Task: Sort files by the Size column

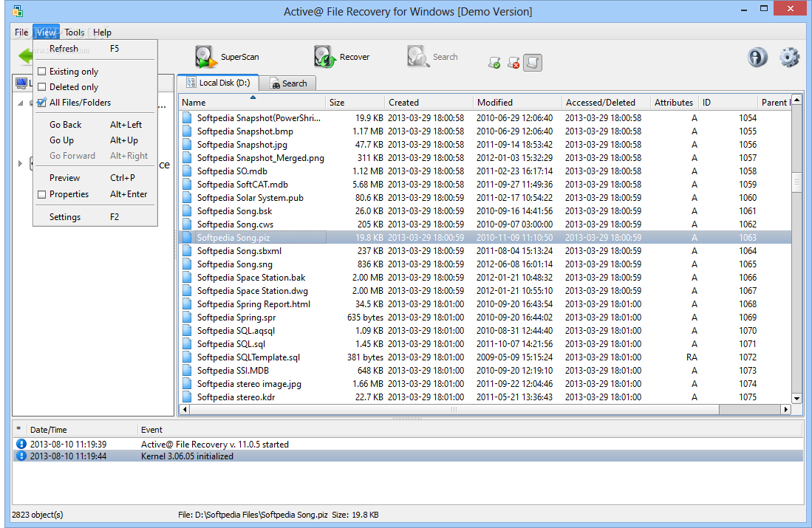Action: [355, 103]
